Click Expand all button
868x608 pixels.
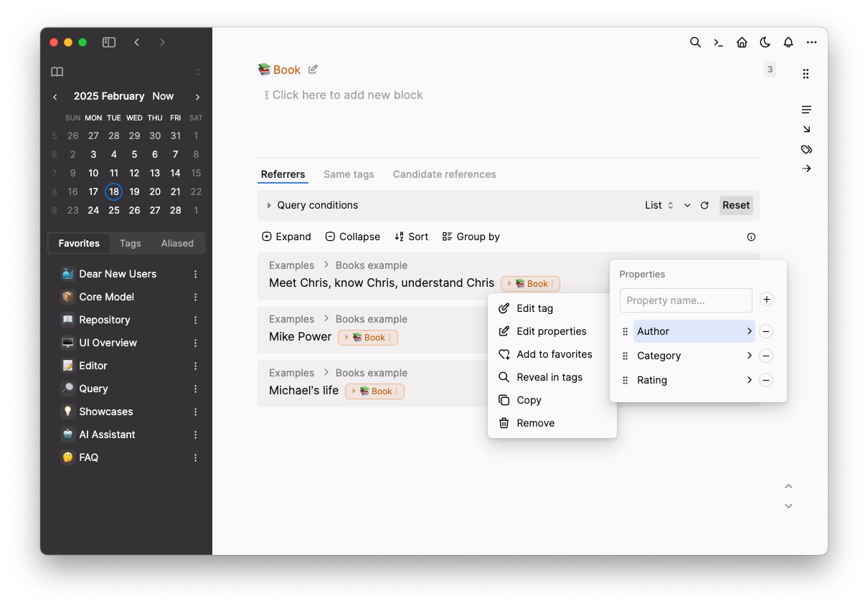286,237
